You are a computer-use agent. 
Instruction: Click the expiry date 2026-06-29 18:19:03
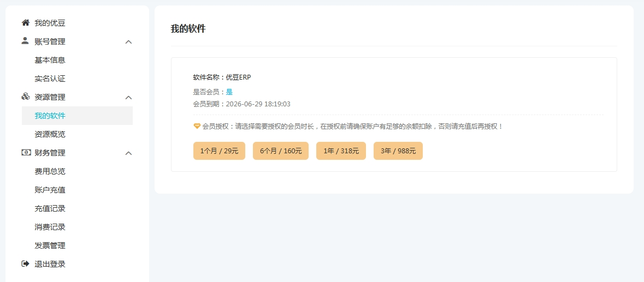258,104
